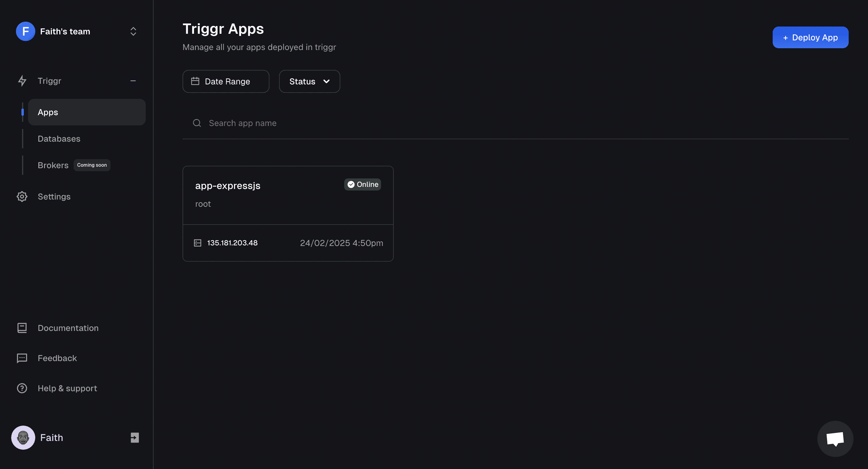The height and width of the screenshot is (469, 868).
Task: Switch to the Databases section
Action: click(x=59, y=138)
